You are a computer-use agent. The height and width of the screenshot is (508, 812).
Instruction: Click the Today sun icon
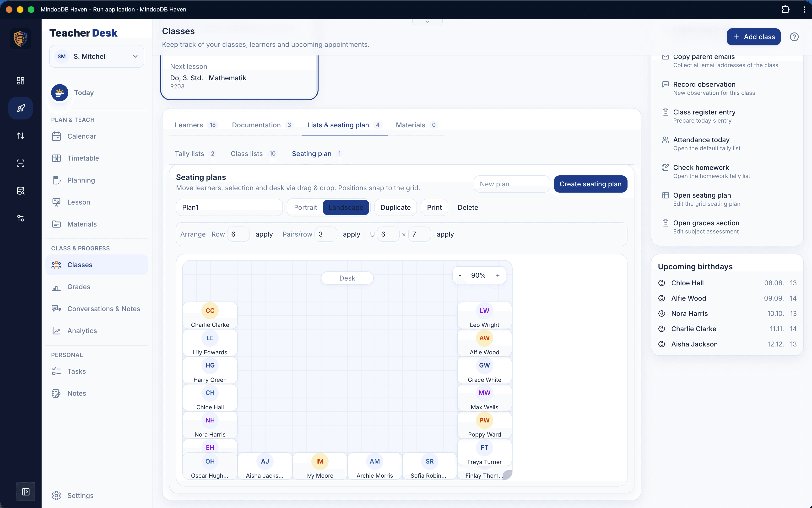pos(60,93)
